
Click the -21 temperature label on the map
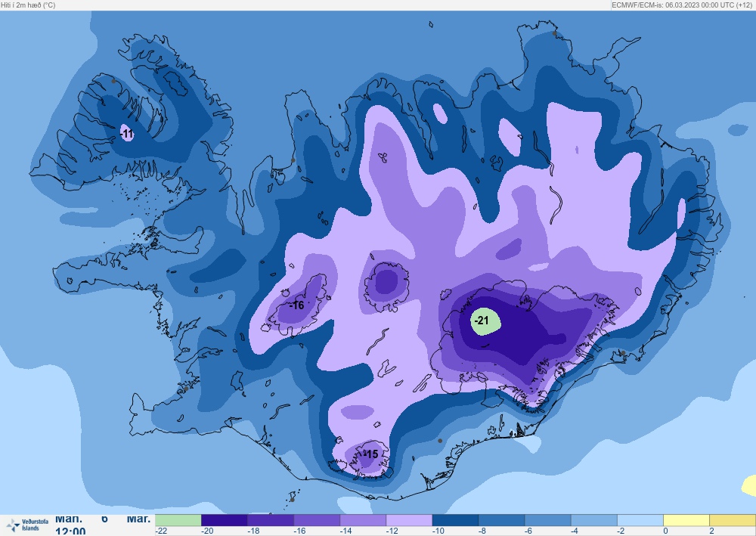[482, 321]
